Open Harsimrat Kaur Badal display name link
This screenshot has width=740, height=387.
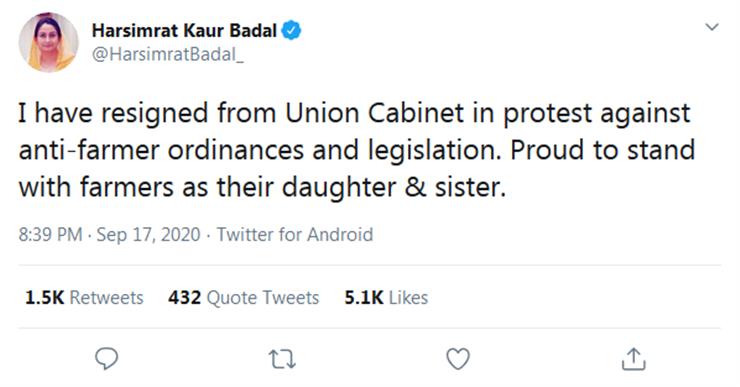[184, 31]
